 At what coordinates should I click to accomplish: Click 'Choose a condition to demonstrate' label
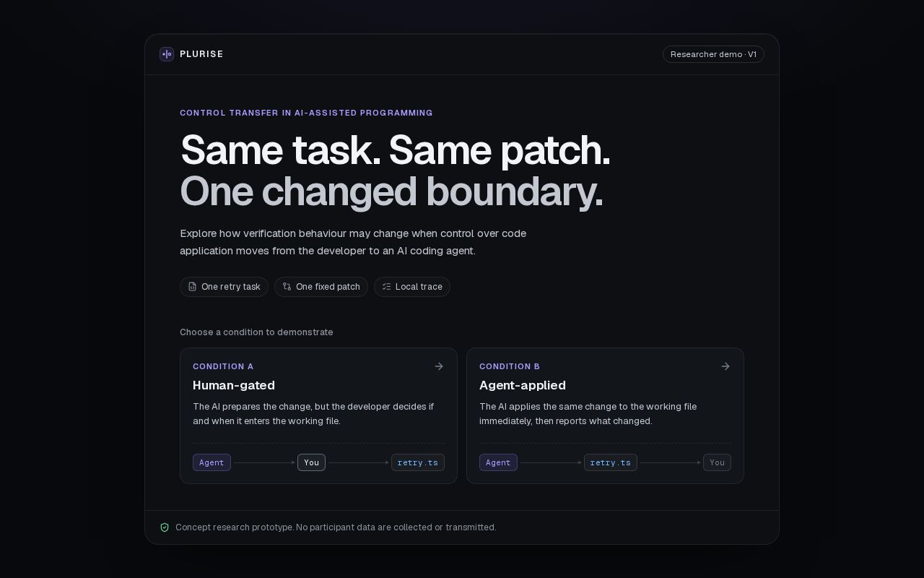[256, 332]
